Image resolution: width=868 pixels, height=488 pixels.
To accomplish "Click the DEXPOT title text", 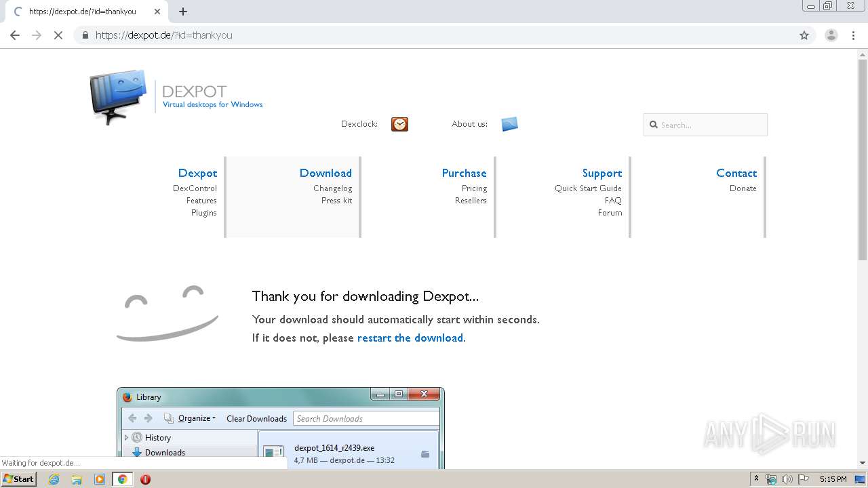I will coord(195,91).
